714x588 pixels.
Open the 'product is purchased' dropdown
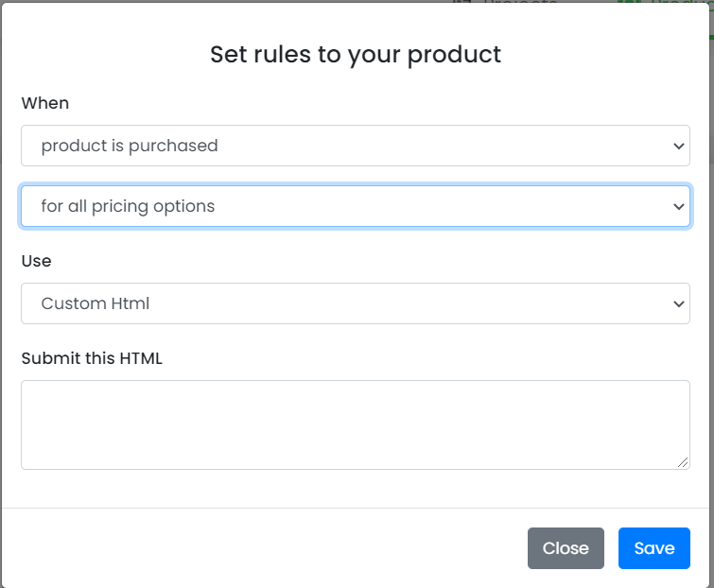click(x=355, y=146)
